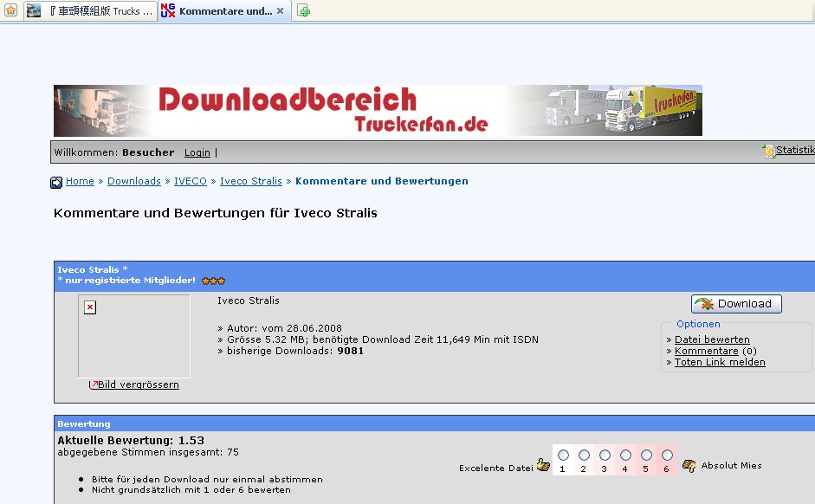Select rating radio button 6
Viewport: 815px width, 504px height.
667,456
